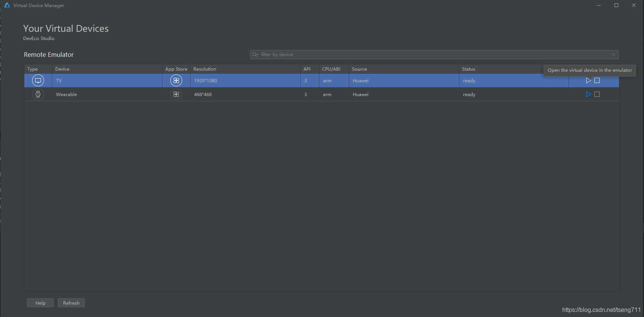
Task: Sort by the CPU/ABI column header
Action: (334, 69)
